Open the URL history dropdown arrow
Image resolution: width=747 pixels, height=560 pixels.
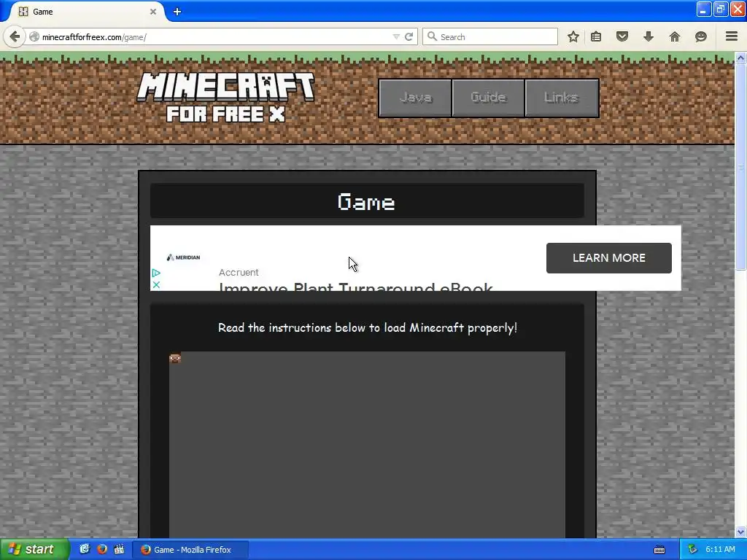point(396,36)
